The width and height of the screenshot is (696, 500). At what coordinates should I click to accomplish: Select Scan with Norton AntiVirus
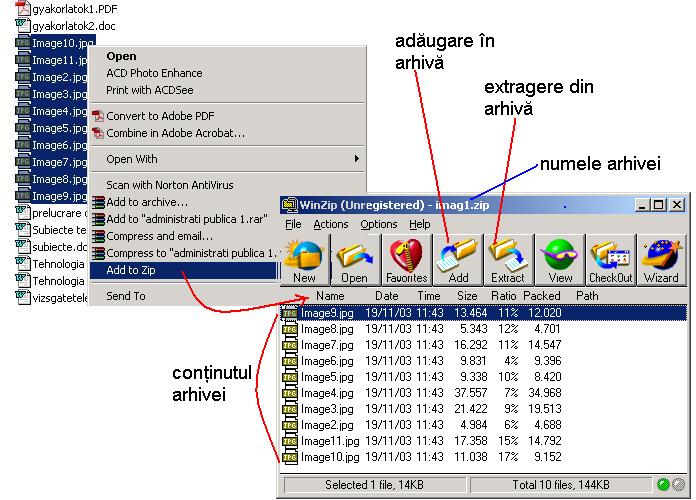168,185
